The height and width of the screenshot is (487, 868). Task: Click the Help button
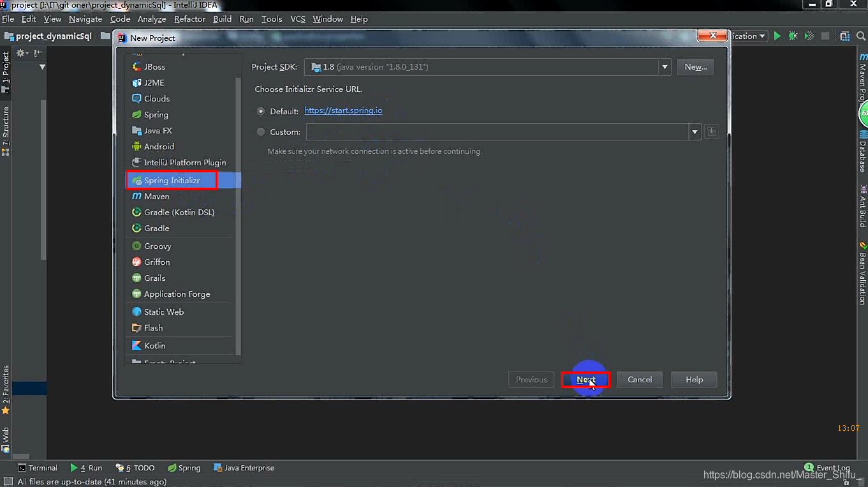click(x=694, y=380)
